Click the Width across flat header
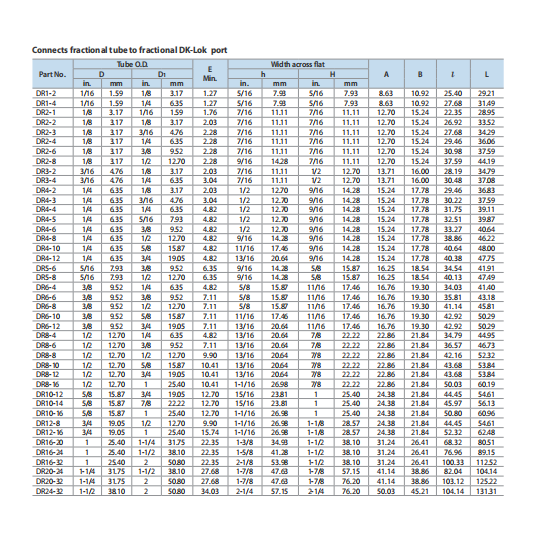This screenshot has width=546, height=546. click(298, 64)
